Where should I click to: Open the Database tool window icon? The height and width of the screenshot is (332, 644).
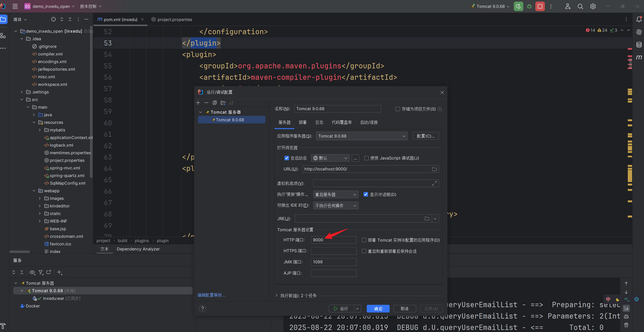(x=639, y=45)
